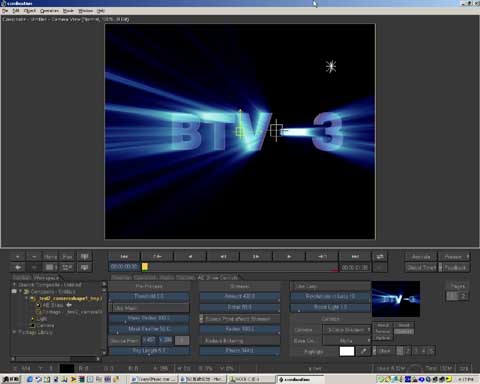Click the Home view button

click(50, 257)
